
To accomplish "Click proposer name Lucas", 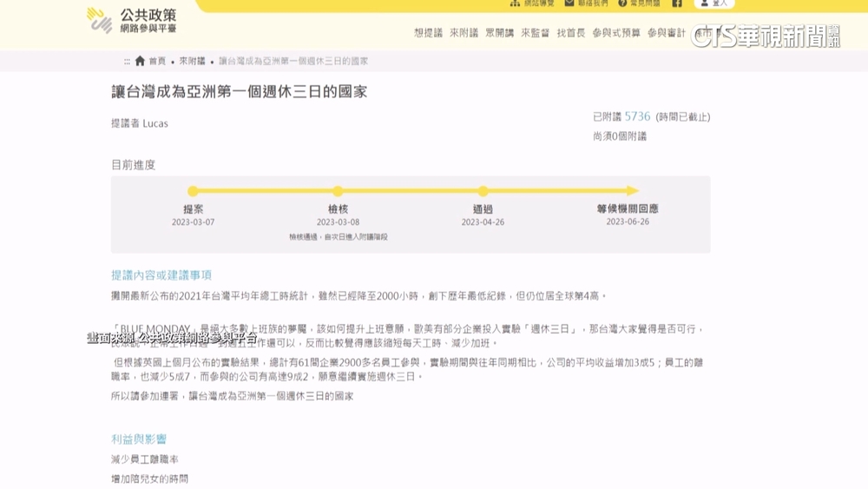I will coord(155,123).
